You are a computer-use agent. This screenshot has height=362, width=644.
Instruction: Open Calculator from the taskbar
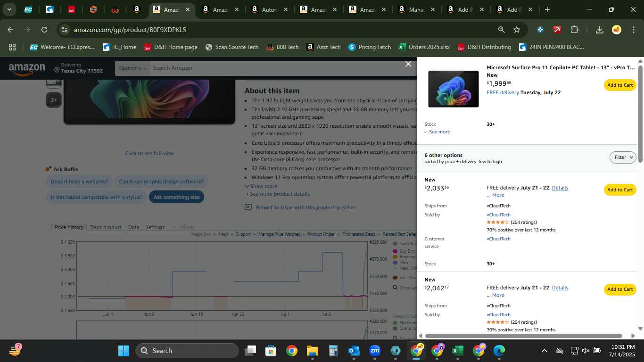333,351
